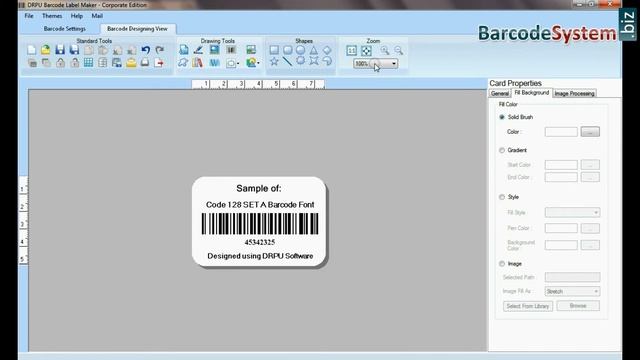
Task: Select the Image fill radio button
Action: (502, 264)
